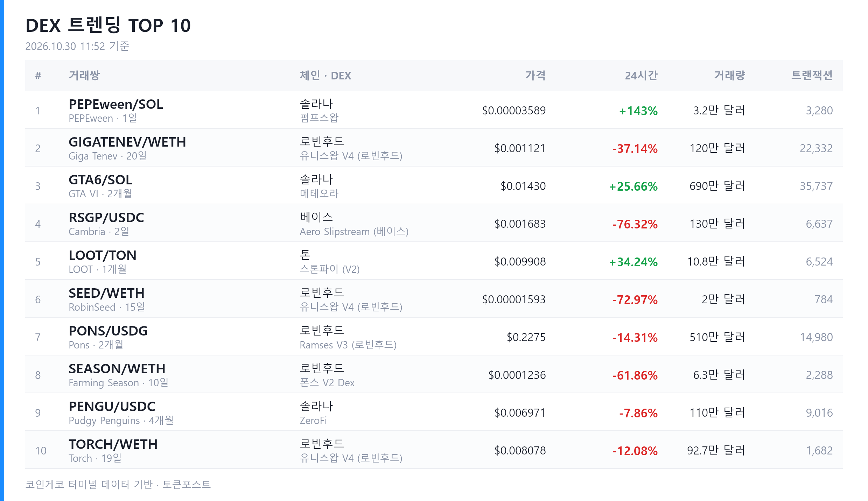Click the +34.24% change value
The width and height of the screenshot is (868, 501).
(x=633, y=262)
